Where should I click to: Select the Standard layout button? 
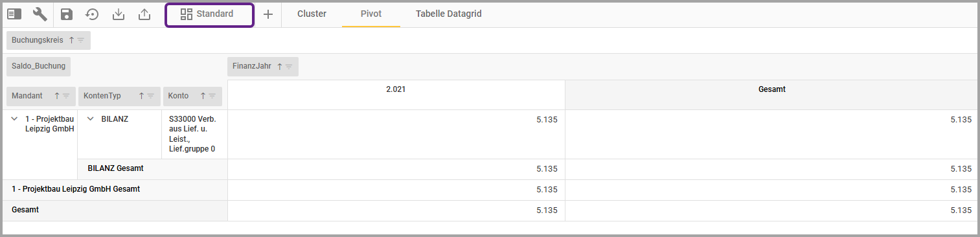coord(210,14)
